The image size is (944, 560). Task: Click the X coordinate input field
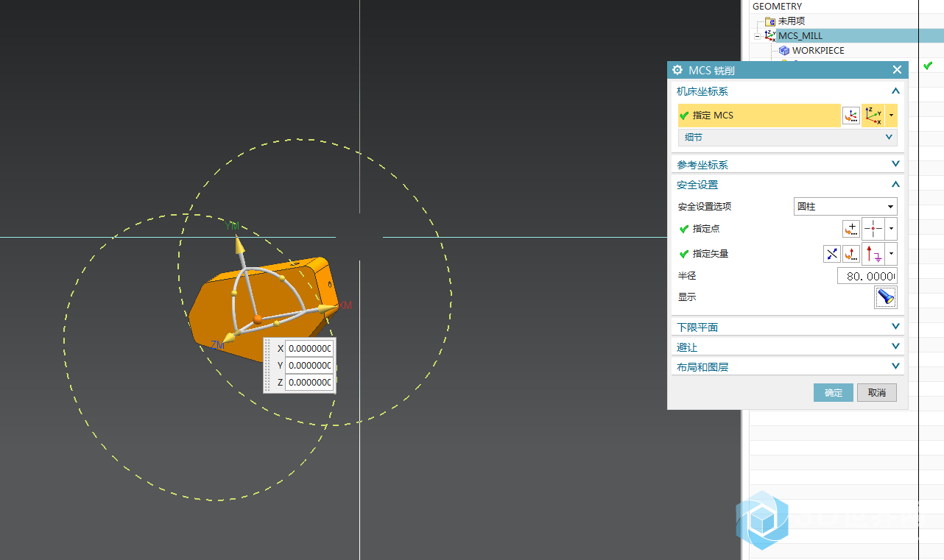[309, 348]
